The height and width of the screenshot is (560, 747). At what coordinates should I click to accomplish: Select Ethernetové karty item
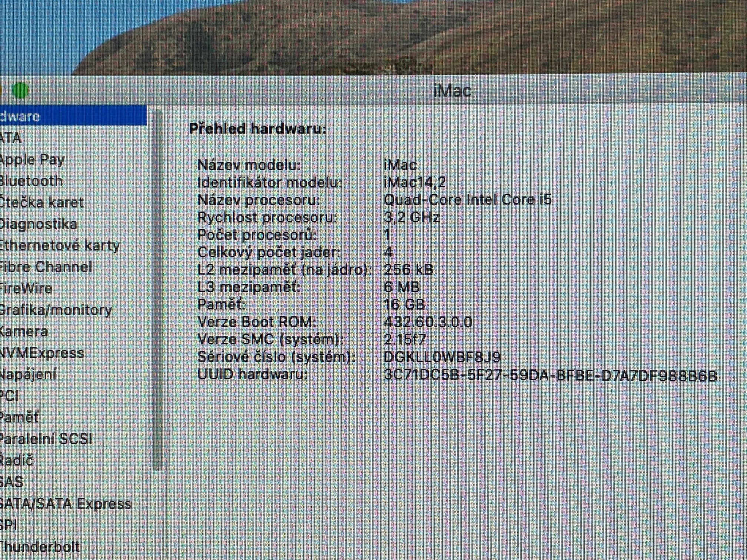tap(59, 246)
